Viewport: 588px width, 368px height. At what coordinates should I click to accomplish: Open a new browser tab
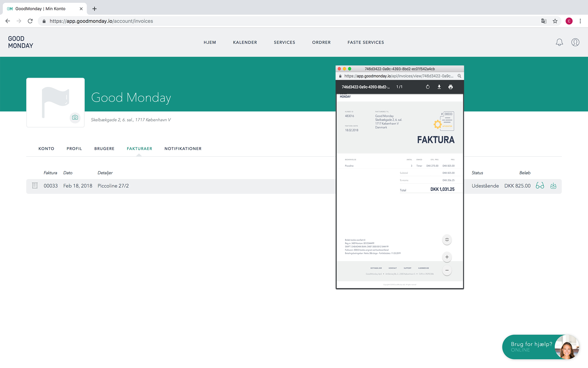coord(94,9)
